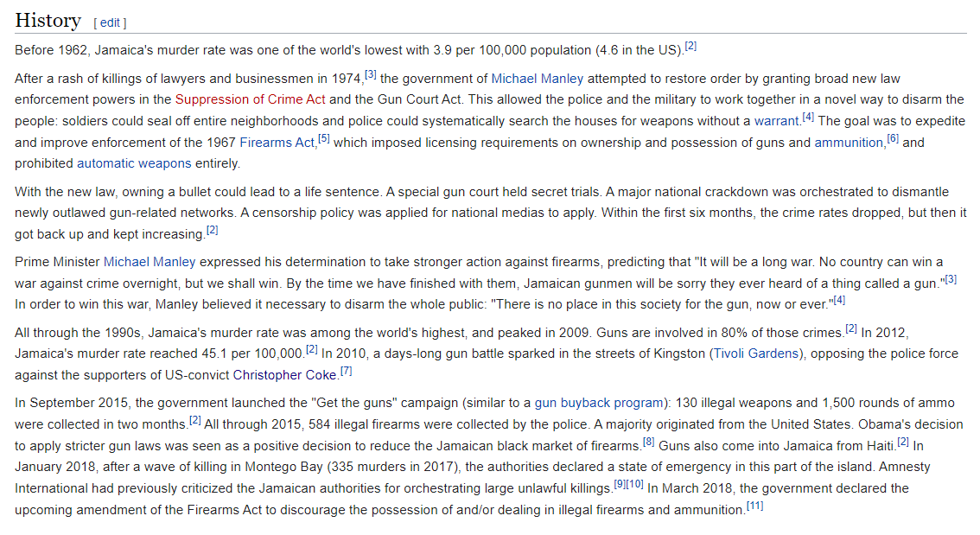The image size is (980, 535).
Task: Click the History section heading text
Action: coord(48,20)
